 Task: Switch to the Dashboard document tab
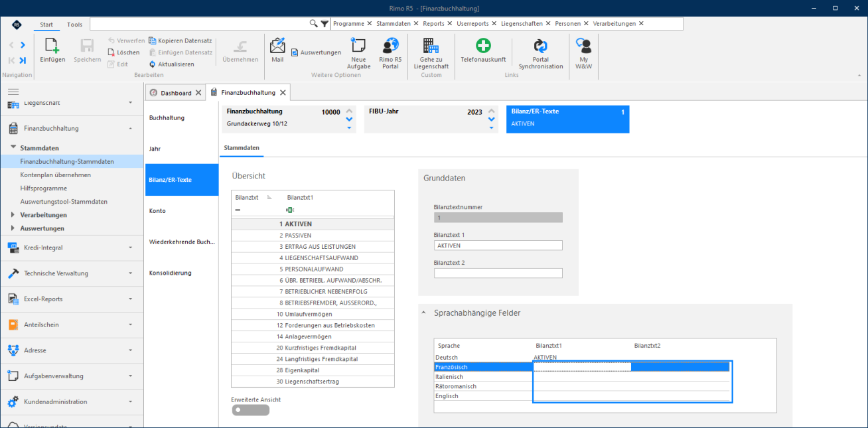(x=175, y=93)
